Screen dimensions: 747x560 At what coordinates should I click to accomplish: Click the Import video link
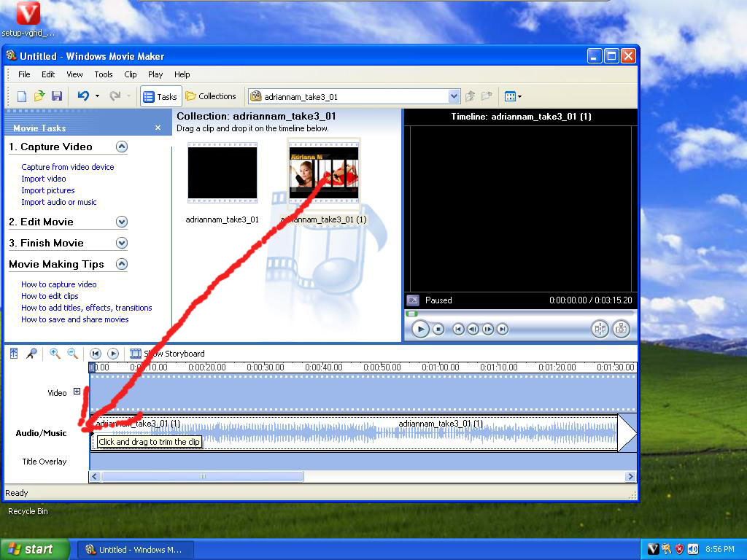click(x=43, y=179)
